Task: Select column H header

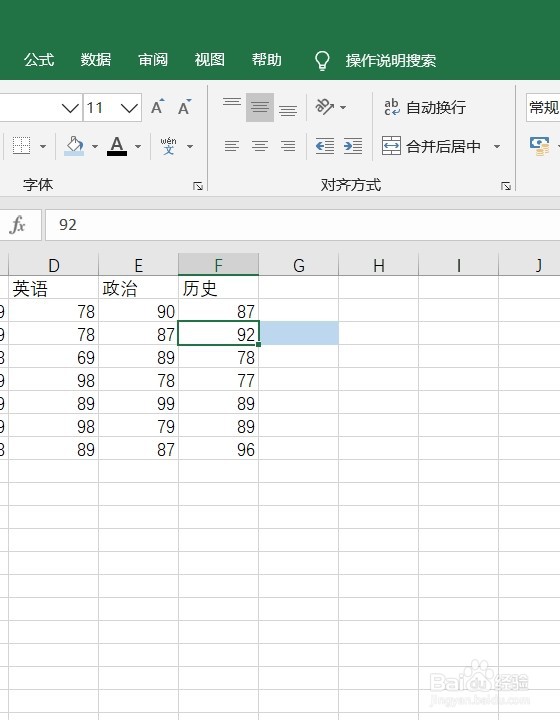Action: click(x=379, y=264)
